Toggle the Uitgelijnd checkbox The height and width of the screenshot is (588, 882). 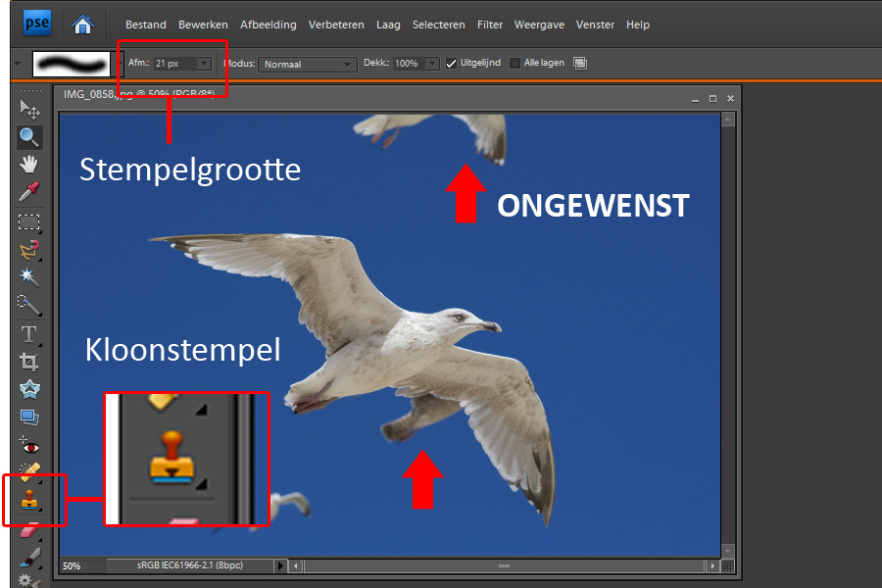coord(452,64)
